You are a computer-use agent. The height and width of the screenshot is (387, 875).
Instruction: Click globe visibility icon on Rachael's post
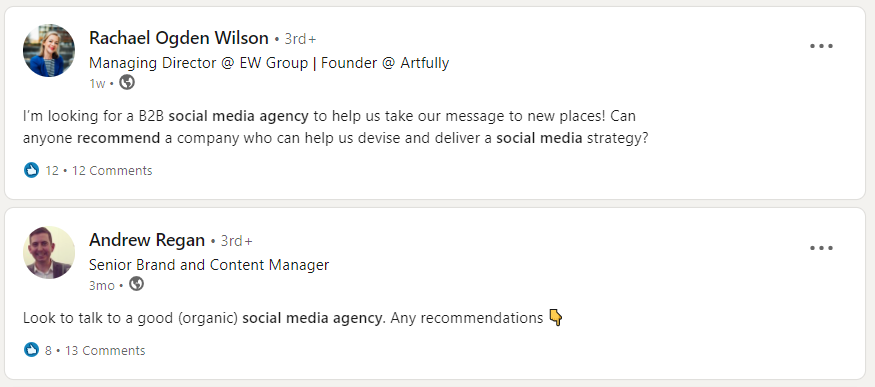point(127,82)
